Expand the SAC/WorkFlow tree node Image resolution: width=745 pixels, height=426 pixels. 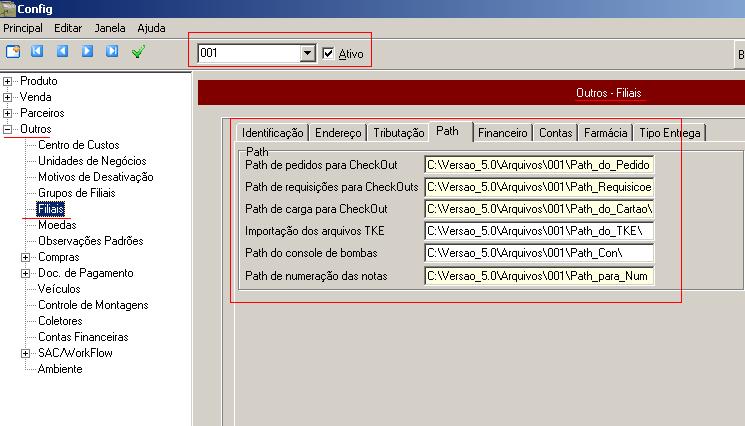point(26,353)
